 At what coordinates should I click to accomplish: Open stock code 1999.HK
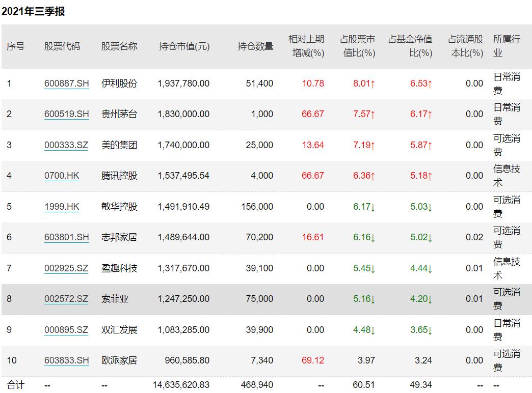point(62,207)
